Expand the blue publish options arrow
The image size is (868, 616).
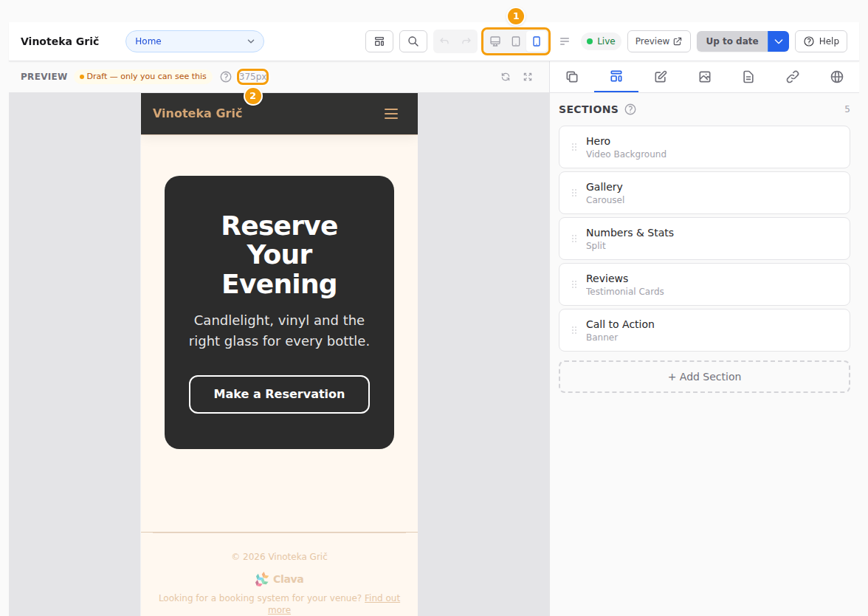(x=778, y=41)
